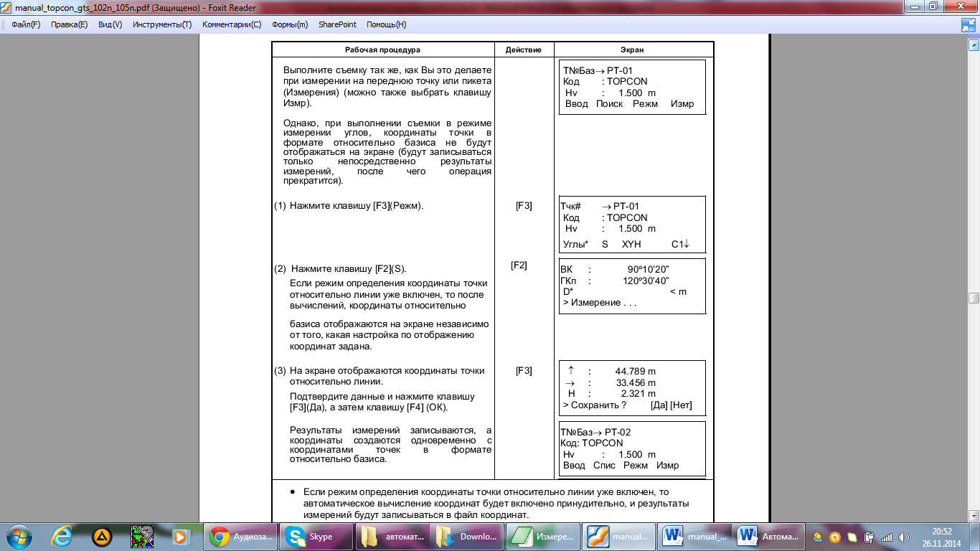Viewport: 980px width, 551px height.
Task: Click the '120°30'40"' angle value
Action: pyautogui.click(x=646, y=281)
